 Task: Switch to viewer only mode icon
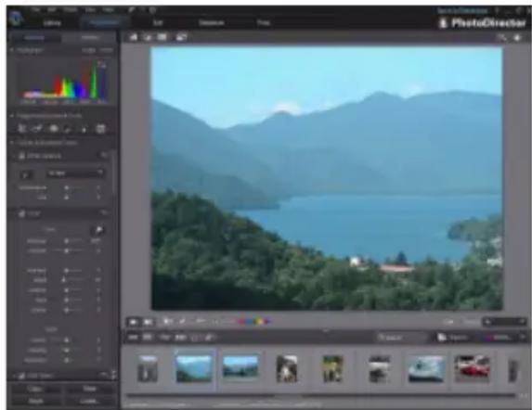(148, 37)
